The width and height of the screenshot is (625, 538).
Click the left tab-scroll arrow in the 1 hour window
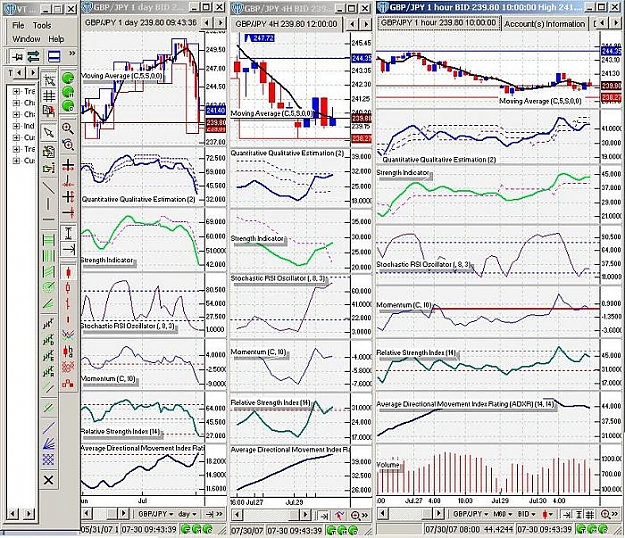tap(603, 23)
